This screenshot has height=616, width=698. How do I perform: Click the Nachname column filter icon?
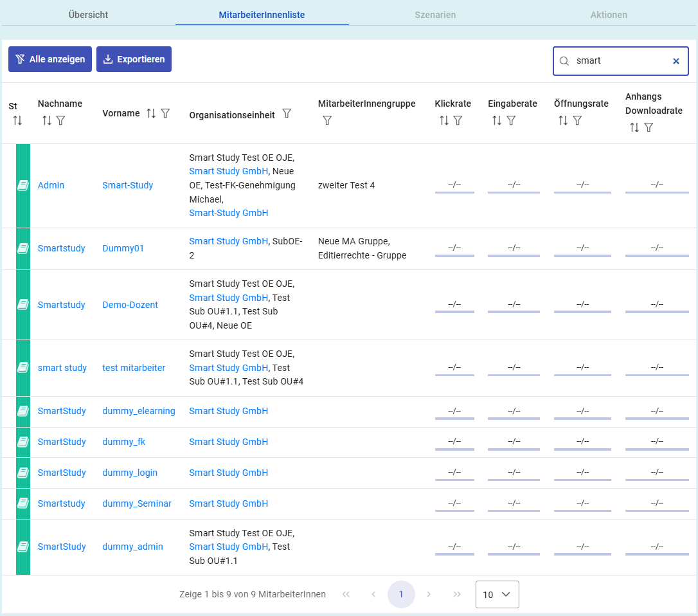click(x=61, y=120)
